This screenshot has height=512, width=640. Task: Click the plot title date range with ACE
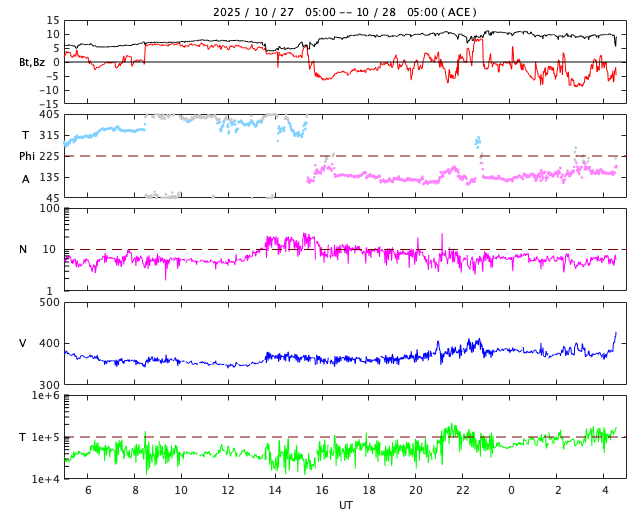coord(344,12)
